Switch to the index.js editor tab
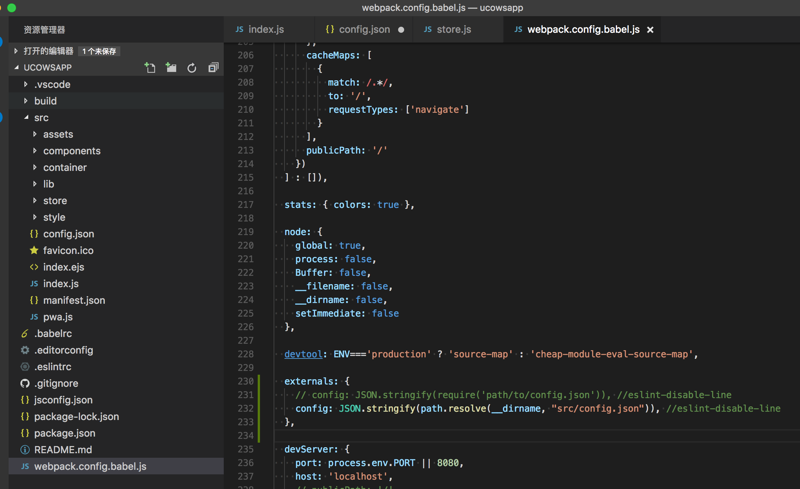The width and height of the screenshot is (800, 489). (x=265, y=30)
